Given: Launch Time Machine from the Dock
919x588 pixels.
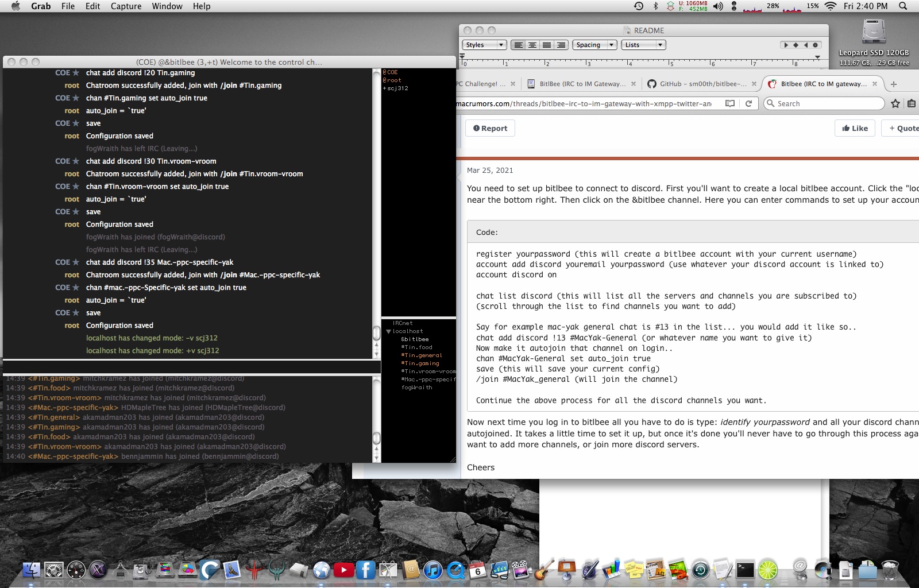Looking at the screenshot, I should 700,570.
